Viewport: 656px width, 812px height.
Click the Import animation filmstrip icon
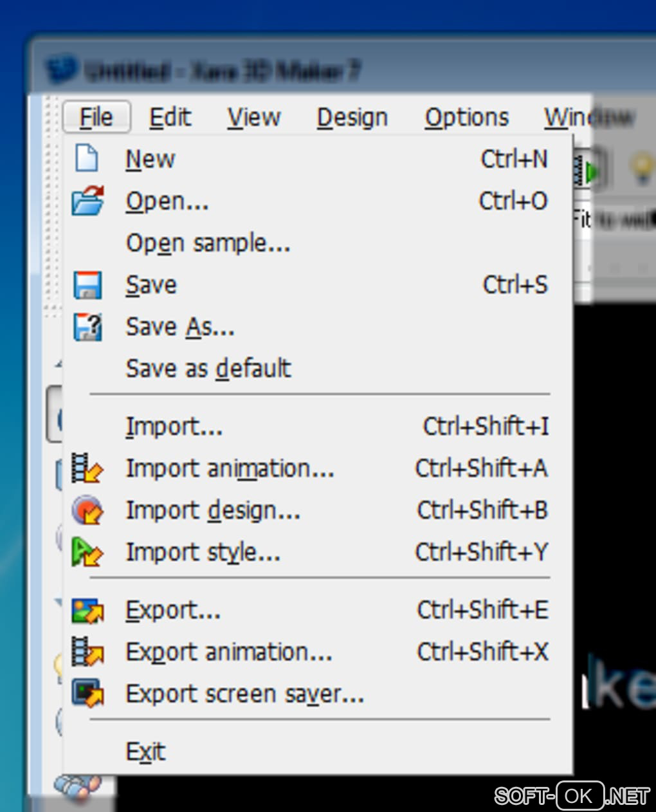[87, 468]
